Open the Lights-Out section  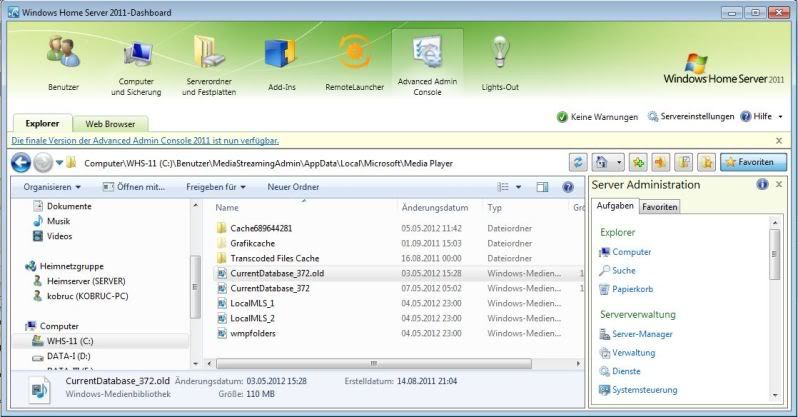click(x=500, y=63)
